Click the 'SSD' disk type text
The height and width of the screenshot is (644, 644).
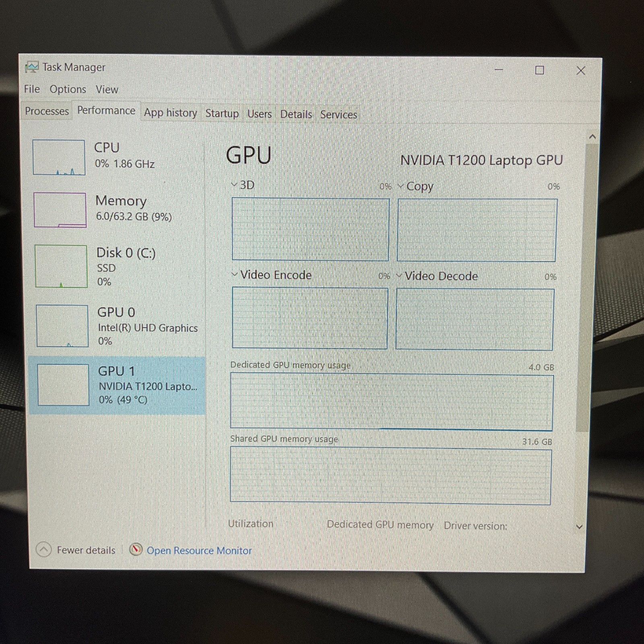[x=106, y=268]
